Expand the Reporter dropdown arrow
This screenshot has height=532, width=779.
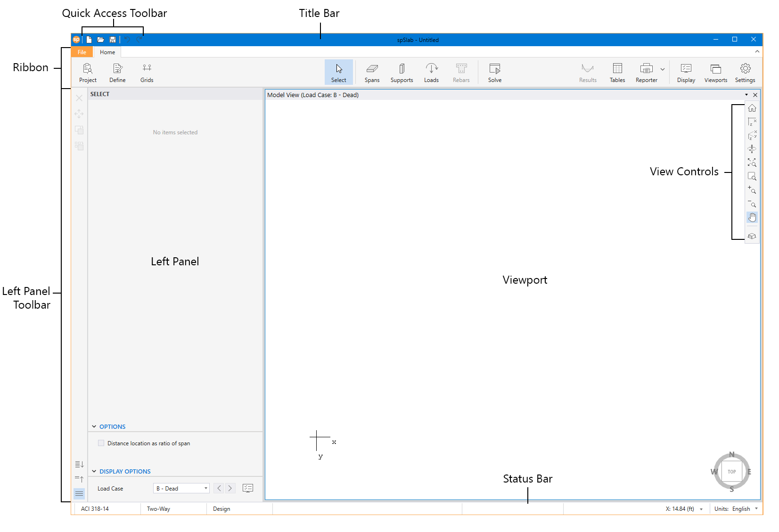click(663, 69)
